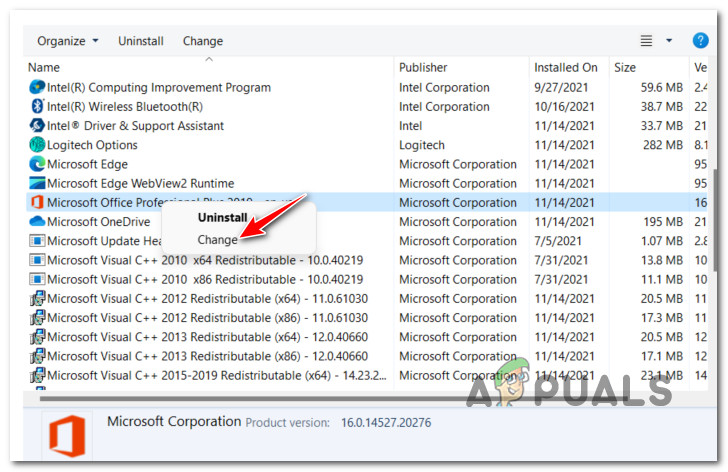Click the view layout icon

pyautogui.click(x=646, y=41)
